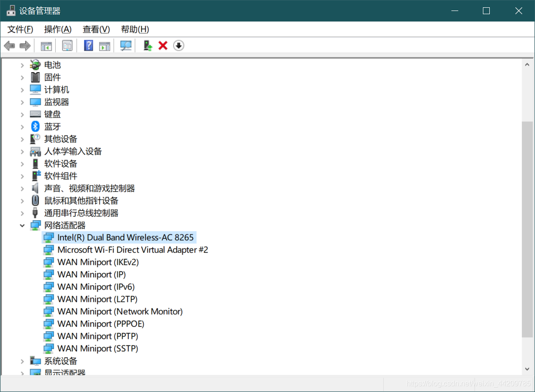Expand the 计算机 category
535x392 pixels.
tap(22, 90)
